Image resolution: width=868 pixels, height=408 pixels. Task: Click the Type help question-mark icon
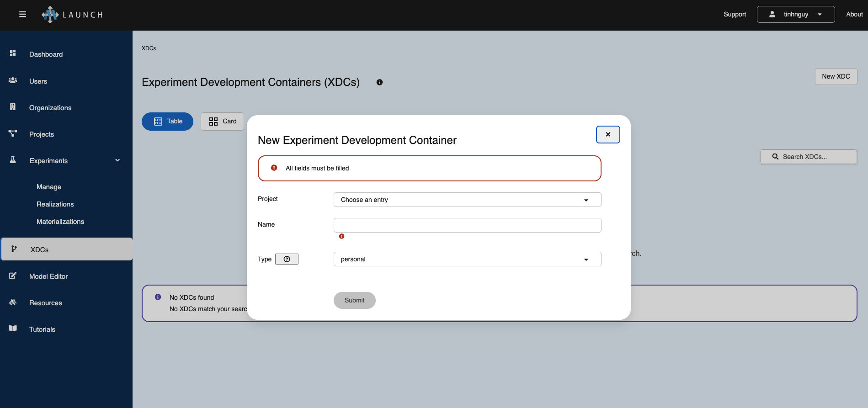(287, 259)
